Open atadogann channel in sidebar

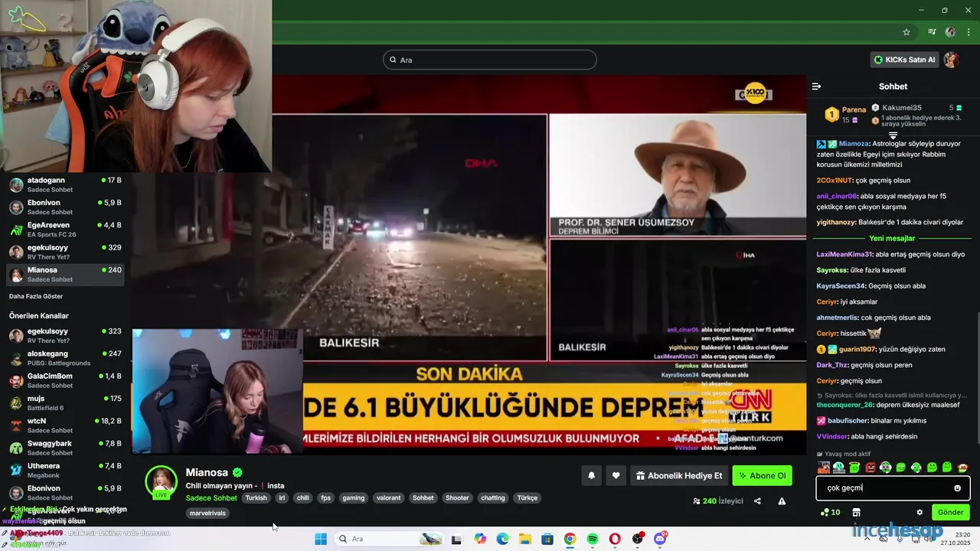click(65, 184)
